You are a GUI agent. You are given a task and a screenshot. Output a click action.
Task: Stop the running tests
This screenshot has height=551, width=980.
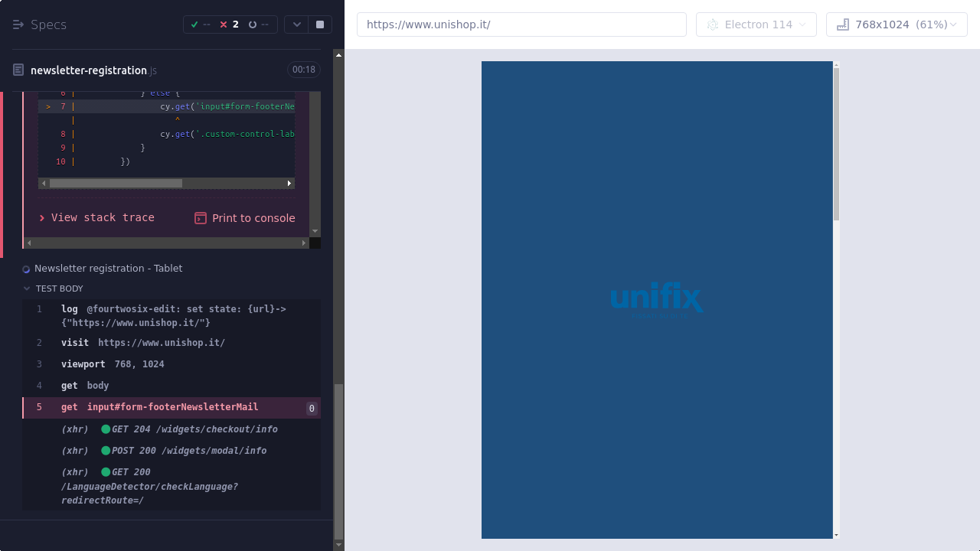320,24
